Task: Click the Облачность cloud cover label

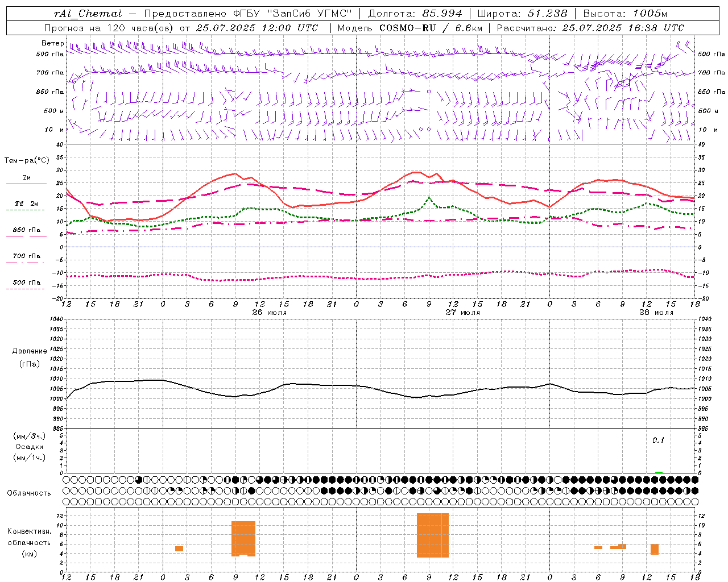Action: click(29, 493)
